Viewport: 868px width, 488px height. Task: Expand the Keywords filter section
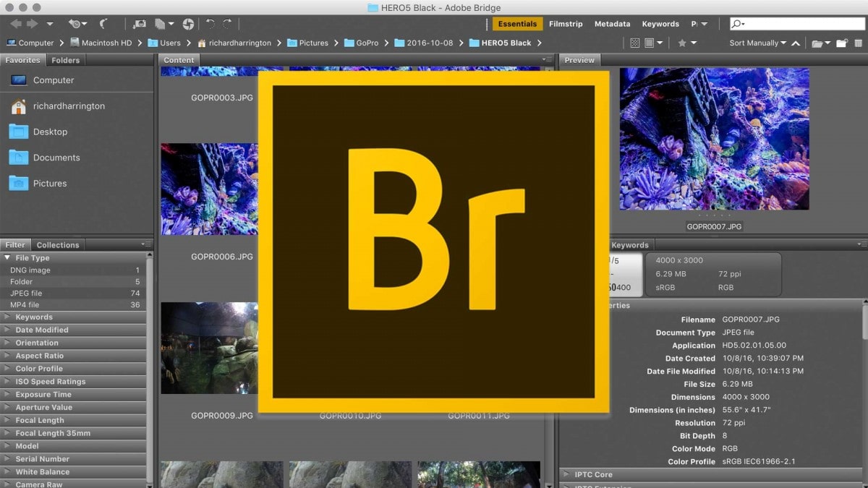[x=33, y=317]
